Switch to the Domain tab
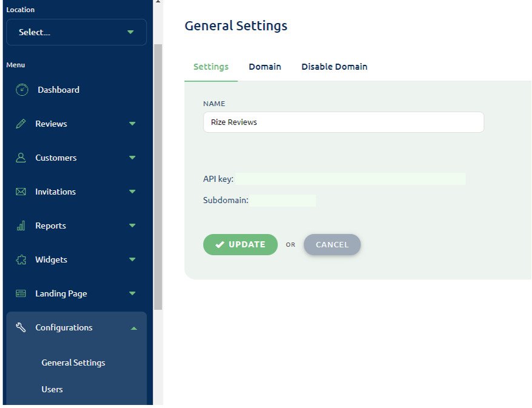This screenshot has width=532, height=408. pos(265,67)
